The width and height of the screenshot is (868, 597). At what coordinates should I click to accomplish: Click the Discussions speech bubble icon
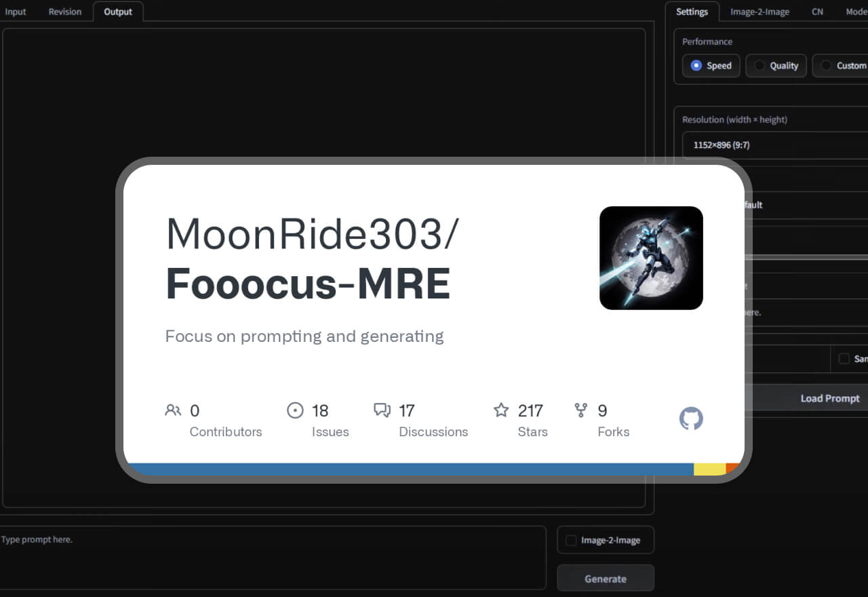click(x=382, y=410)
